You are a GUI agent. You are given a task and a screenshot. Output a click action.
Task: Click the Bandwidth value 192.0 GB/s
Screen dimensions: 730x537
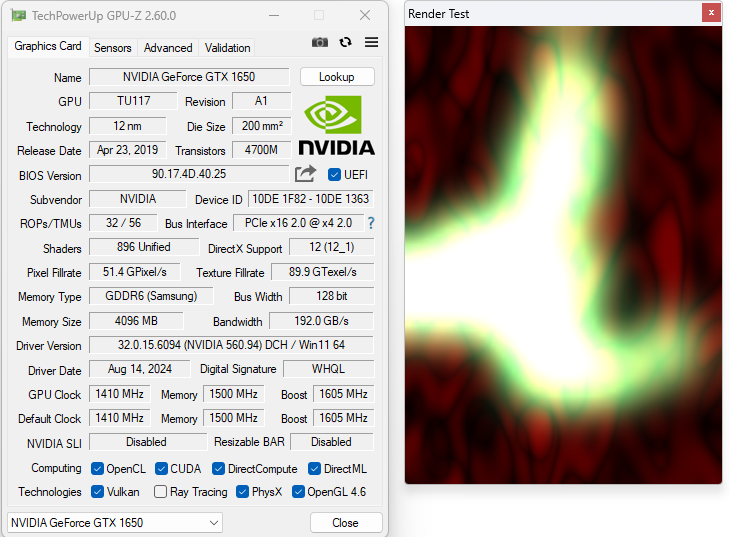point(321,321)
